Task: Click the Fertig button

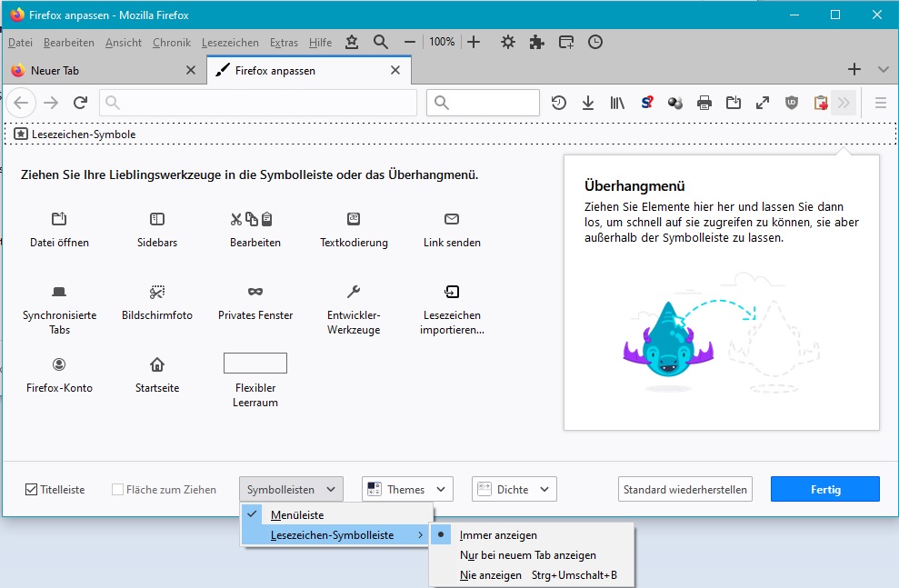Action: (x=825, y=490)
